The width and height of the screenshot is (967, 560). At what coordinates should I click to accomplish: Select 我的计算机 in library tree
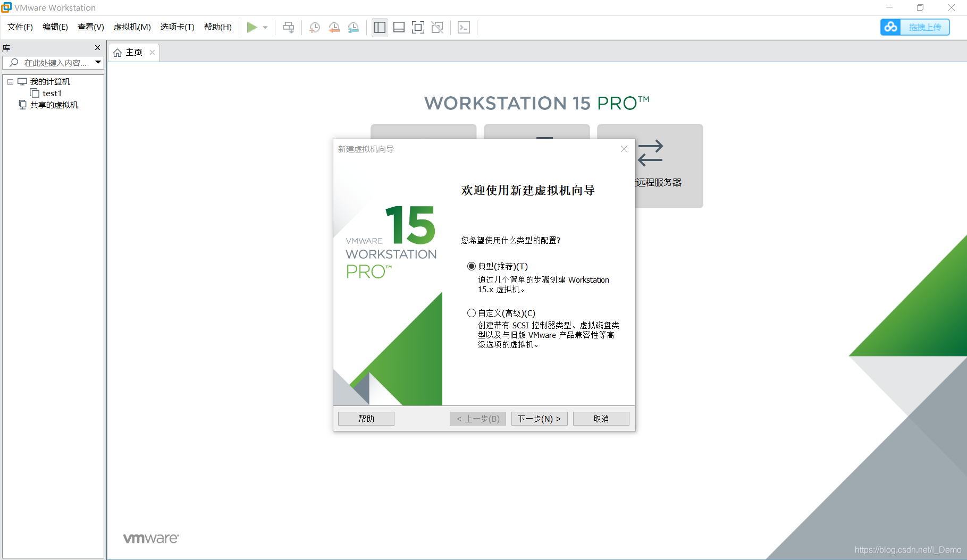[50, 82]
